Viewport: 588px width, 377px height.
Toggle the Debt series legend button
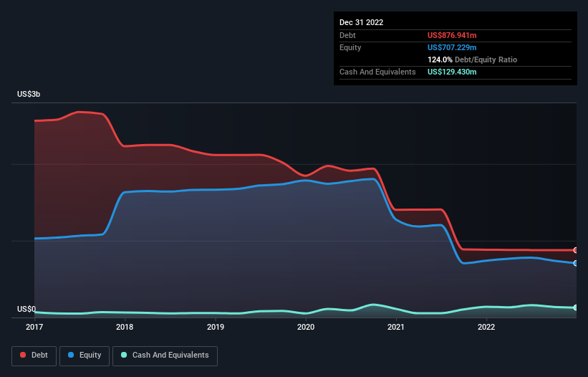coord(34,355)
